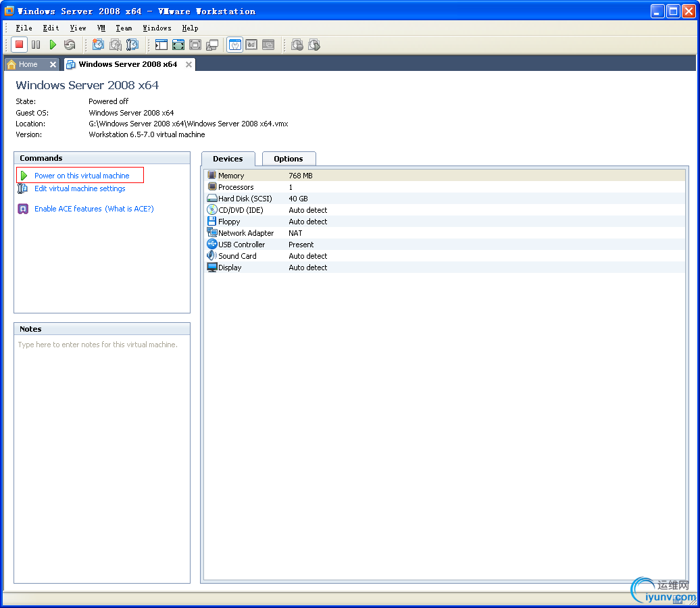The image size is (700, 608).
Task: Click the Processors row label
Action: tap(236, 187)
